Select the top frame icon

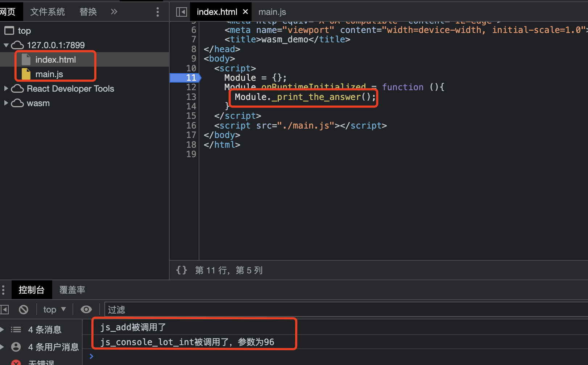coord(9,30)
